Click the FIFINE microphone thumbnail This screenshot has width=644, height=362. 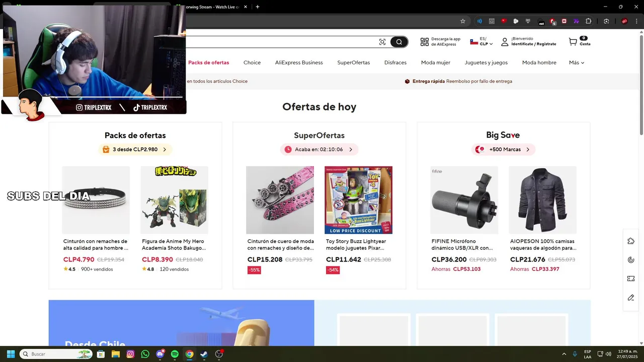pos(464,200)
